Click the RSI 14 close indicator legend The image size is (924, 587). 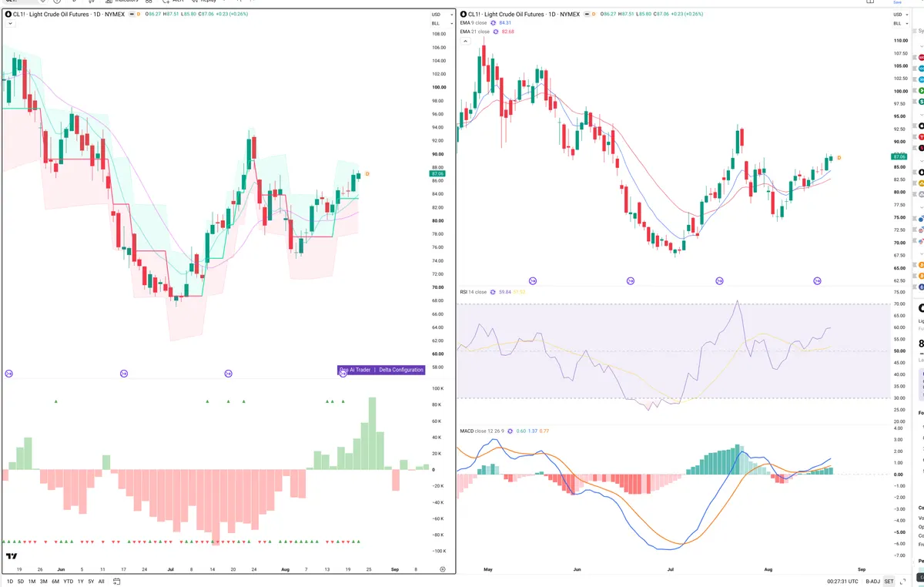(474, 292)
